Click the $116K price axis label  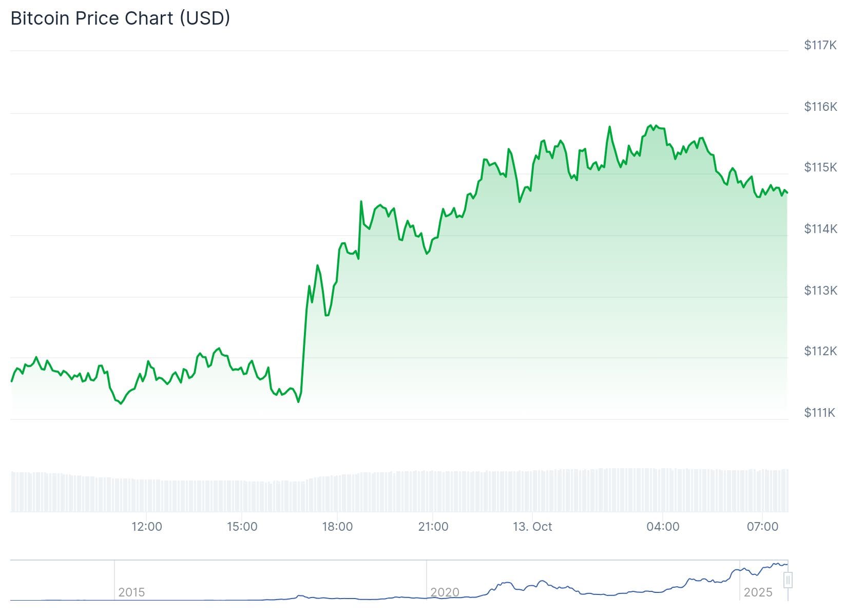[x=820, y=107]
